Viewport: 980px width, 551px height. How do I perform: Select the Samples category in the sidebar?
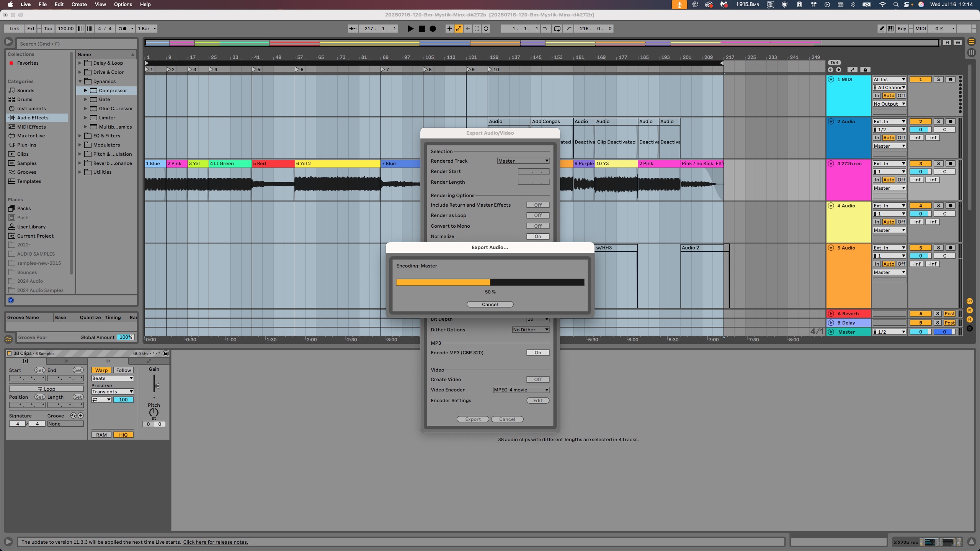tap(26, 163)
